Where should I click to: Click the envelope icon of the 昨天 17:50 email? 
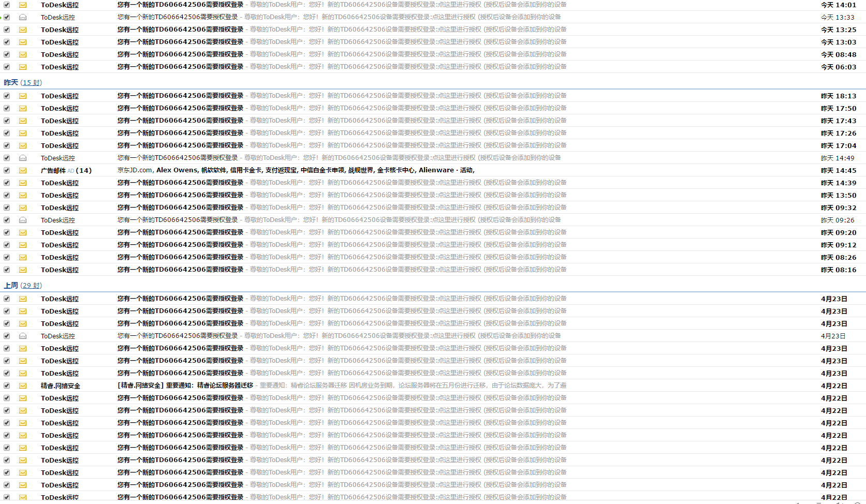pos(23,108)
